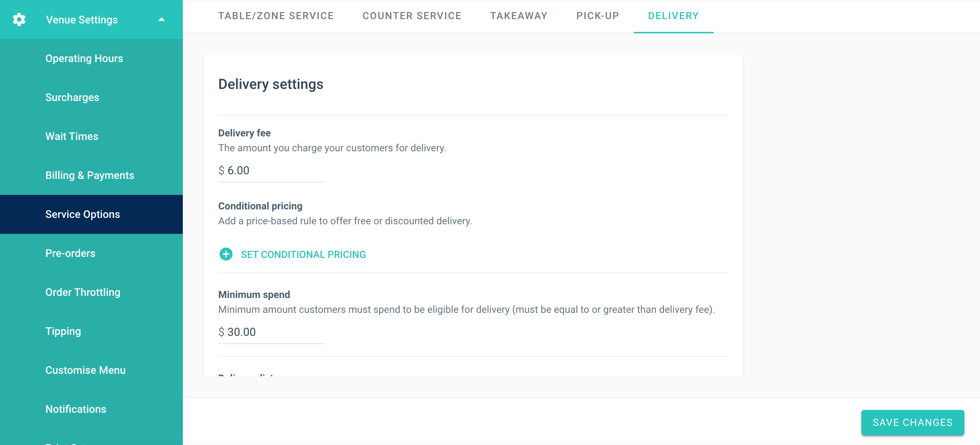Select the Takeaway tab
The image size is (980, 445).
519,16
